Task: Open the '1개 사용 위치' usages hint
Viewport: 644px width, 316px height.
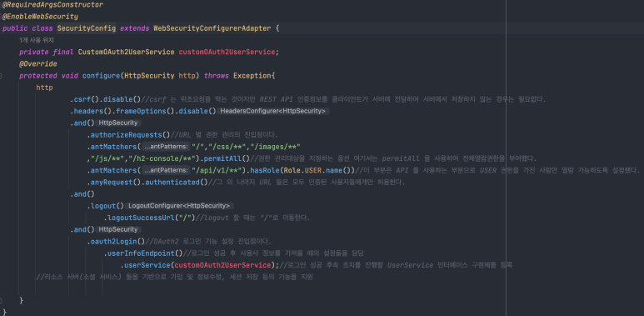Action: (37, 40)
